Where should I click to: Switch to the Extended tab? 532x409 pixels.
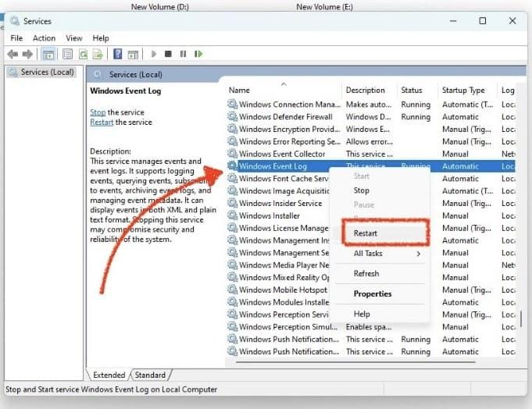(109, 375)
